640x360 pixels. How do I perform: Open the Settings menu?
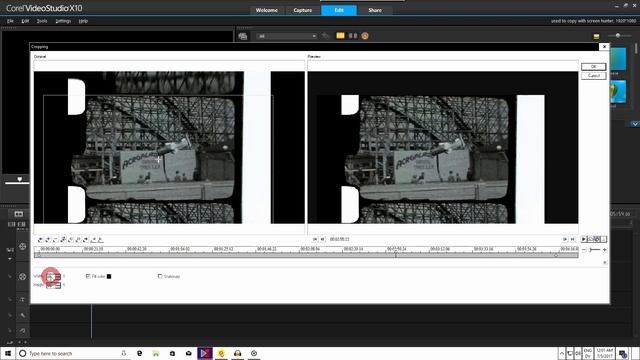point(63,21)
